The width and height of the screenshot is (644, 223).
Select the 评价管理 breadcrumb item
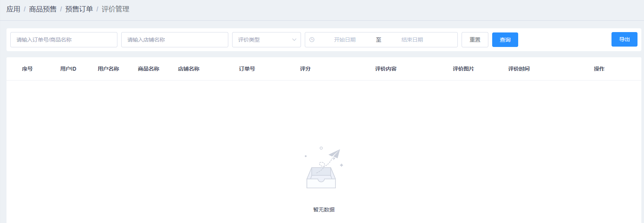point(115,9)
